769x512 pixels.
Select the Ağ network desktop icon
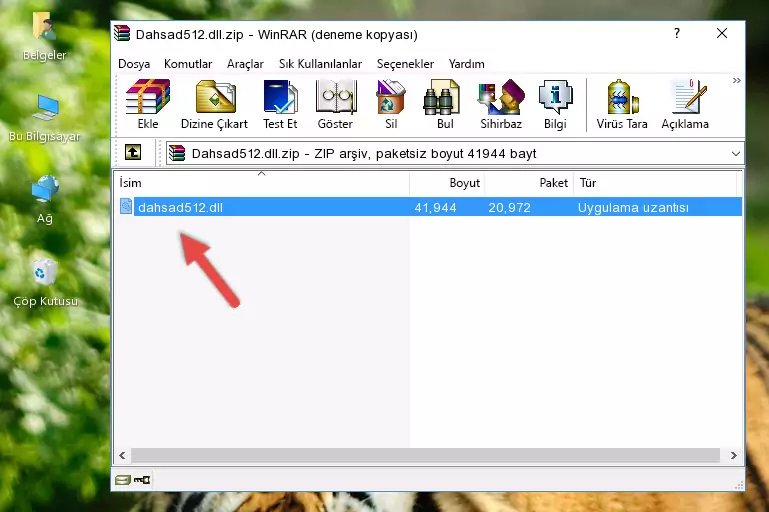45,200
